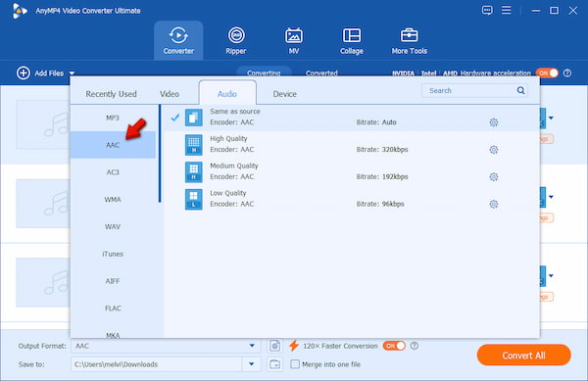The height and width of the screenshot is (381, 588).
Task: Select FLAC format in sidebar
Action: (113, 309)
